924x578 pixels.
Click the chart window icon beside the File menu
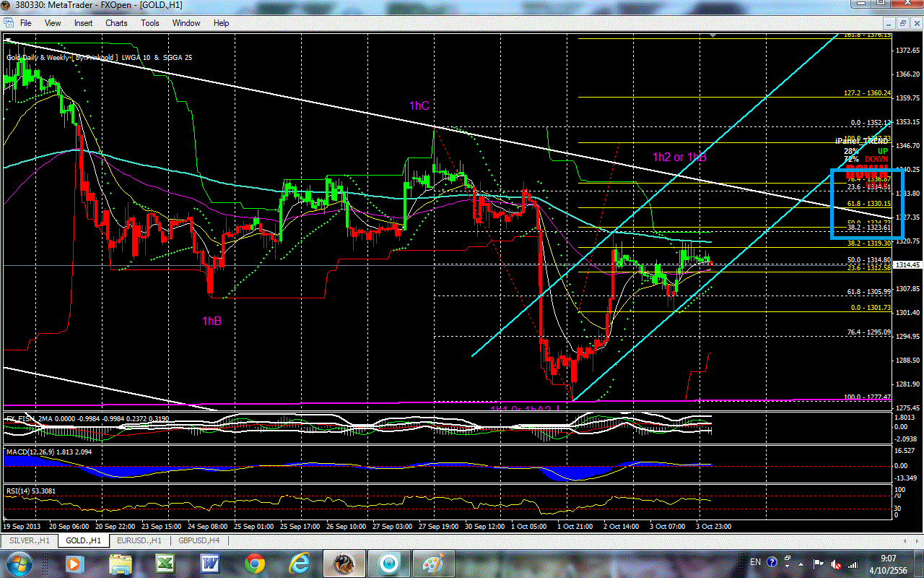click(x=8, y=23)
